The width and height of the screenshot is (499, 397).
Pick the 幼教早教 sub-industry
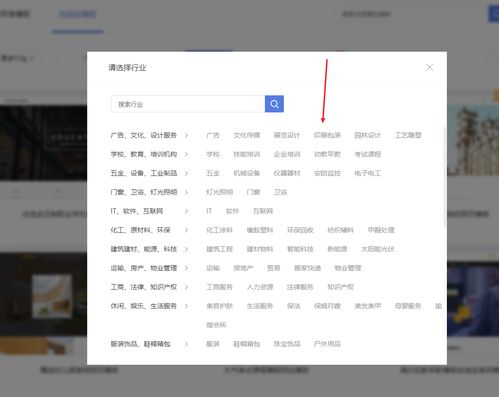pyautogui.click(x=327, y=154)
